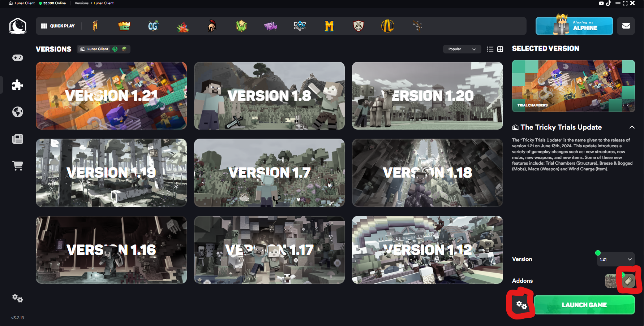Select the green crowned slime server icon
The width and height of the screenshot is (644, 326).
click(x=124, y=26)
